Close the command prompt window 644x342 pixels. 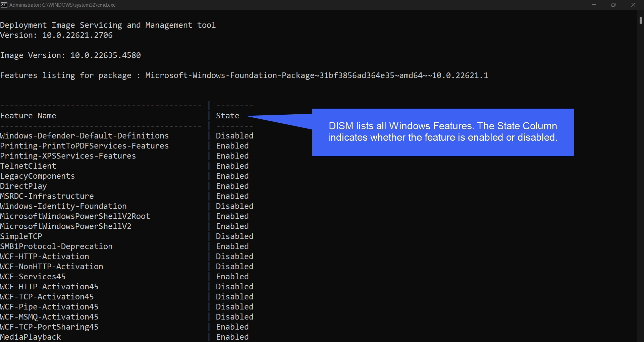633,5
